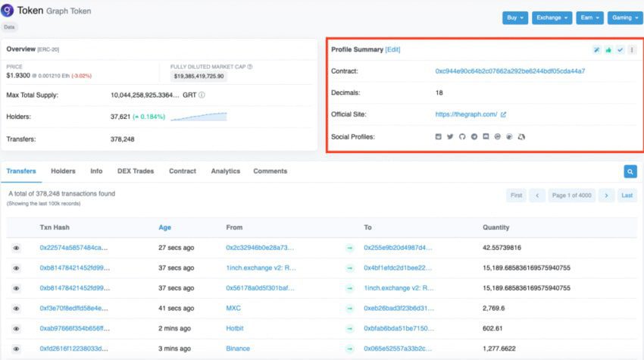Click the eye icon for 0xf3e70f8edffd58e4e transaction
This screenshot has height=360, width=644.
(16, 308)
